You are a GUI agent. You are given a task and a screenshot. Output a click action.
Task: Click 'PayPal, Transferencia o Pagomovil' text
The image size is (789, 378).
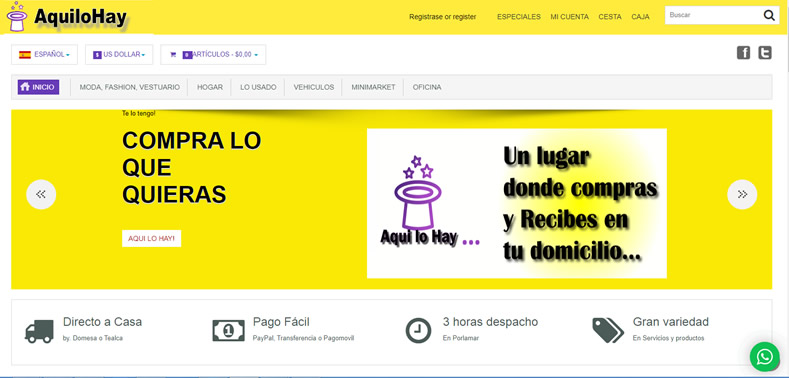[303, 338]
